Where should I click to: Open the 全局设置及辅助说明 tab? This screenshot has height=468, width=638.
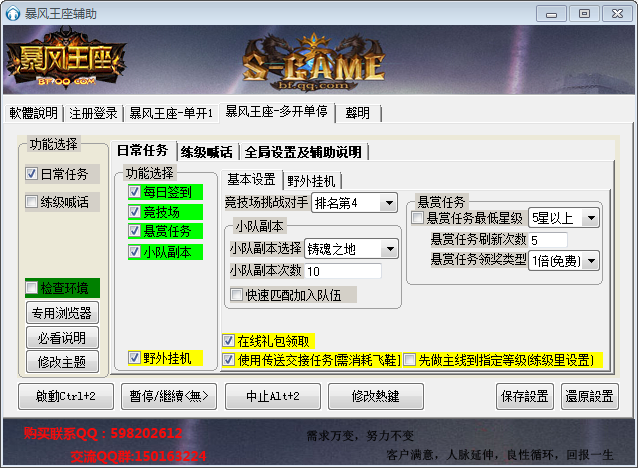point(302,152)
